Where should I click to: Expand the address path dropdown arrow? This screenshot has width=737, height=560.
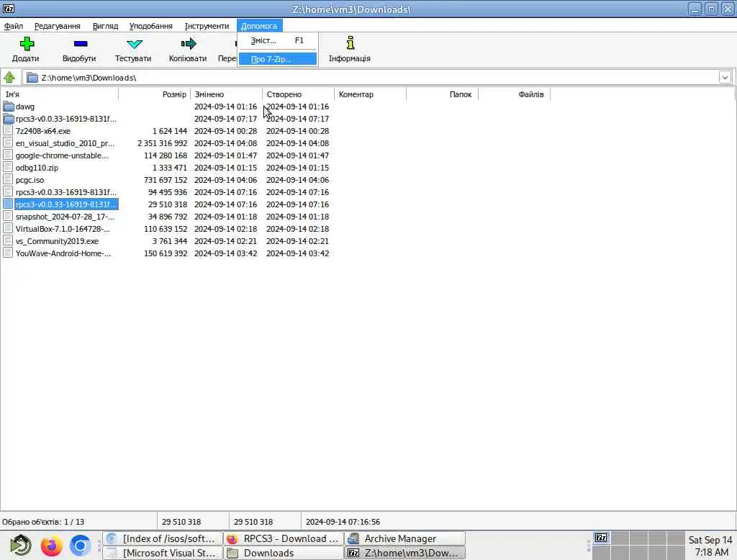click(x=725, y=78)
